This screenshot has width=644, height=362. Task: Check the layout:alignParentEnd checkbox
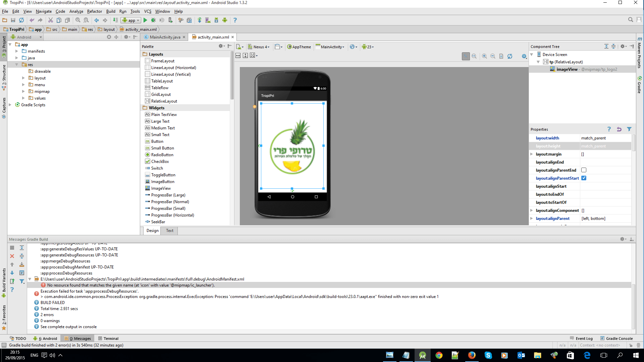click(x=584, y=170)
